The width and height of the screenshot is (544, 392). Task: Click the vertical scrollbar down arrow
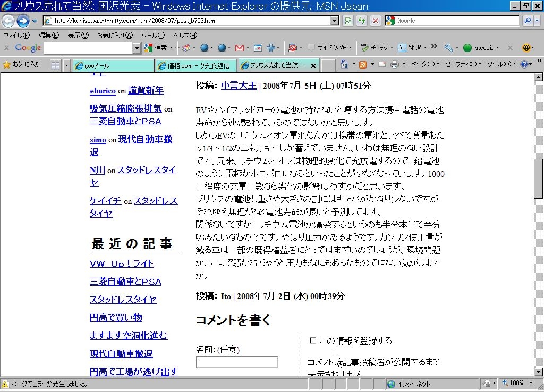coord(539,371)
